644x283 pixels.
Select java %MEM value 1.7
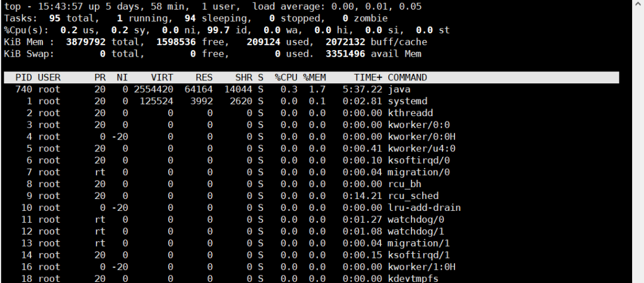coord(317,89)
